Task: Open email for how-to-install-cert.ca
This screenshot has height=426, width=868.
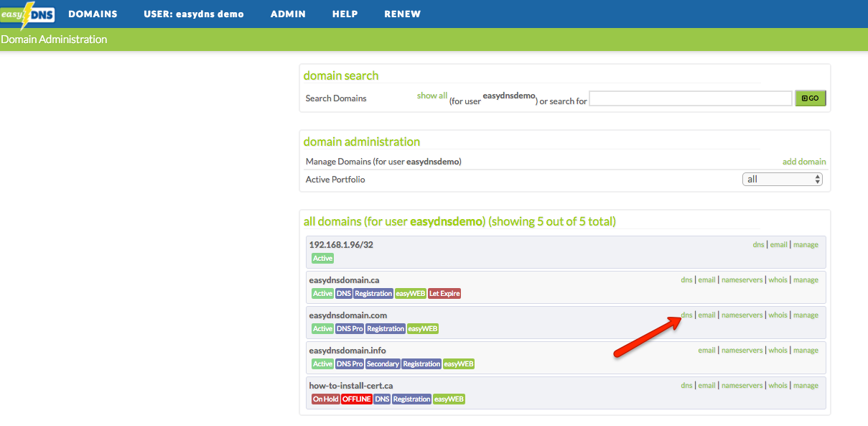Action: tap(707, 386)
